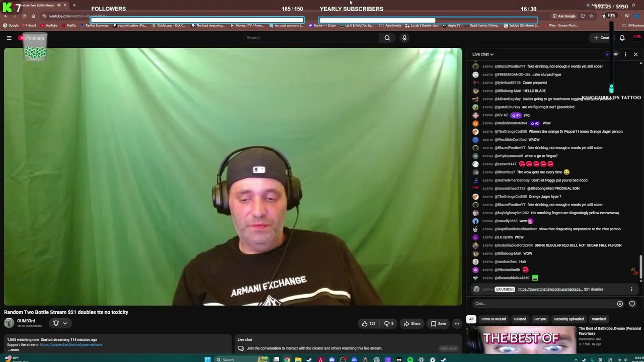Send a heart reaction in live chat
The image size is (644, 362).
tap(632, 304)
